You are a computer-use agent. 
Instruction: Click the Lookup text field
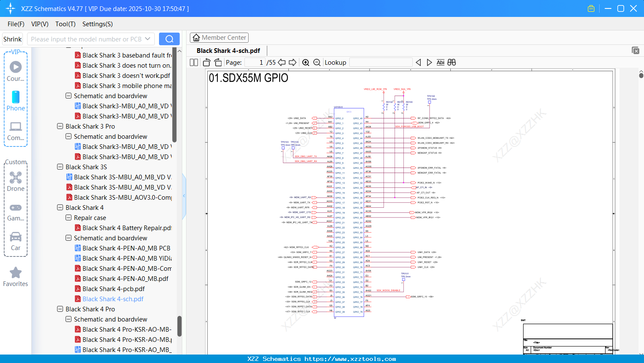coord(381,63)
